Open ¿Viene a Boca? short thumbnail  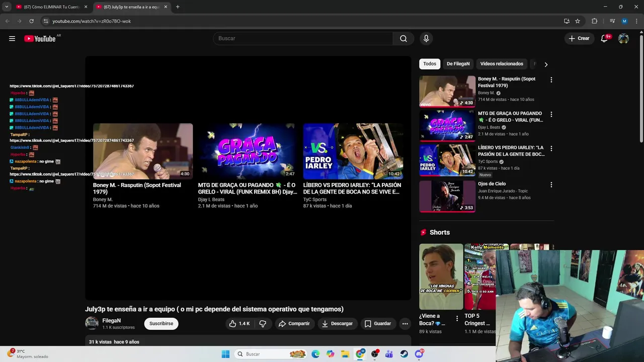pyautogui.click(x=441, y=277)
